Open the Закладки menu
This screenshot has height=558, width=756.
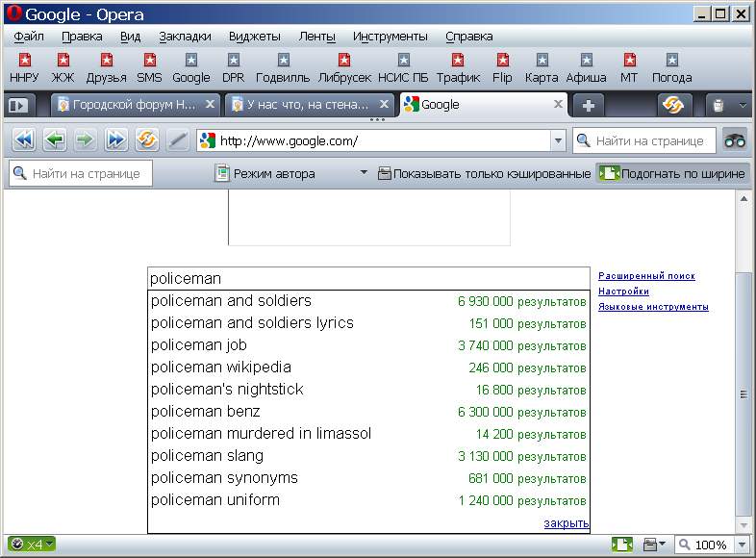point(185,36)
